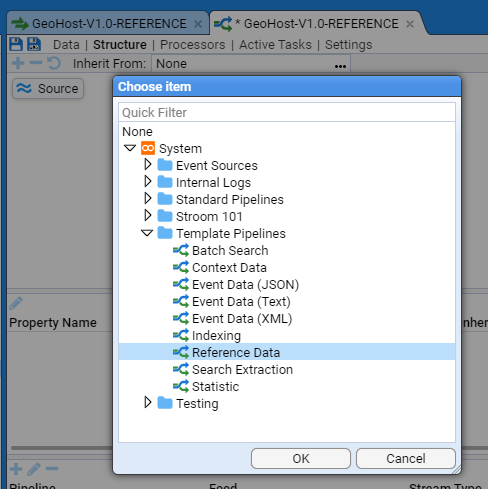This screenshot has width=488, height=489.
Task: Collapse the Template Pipelines folder
Action: tap(147, 233)
